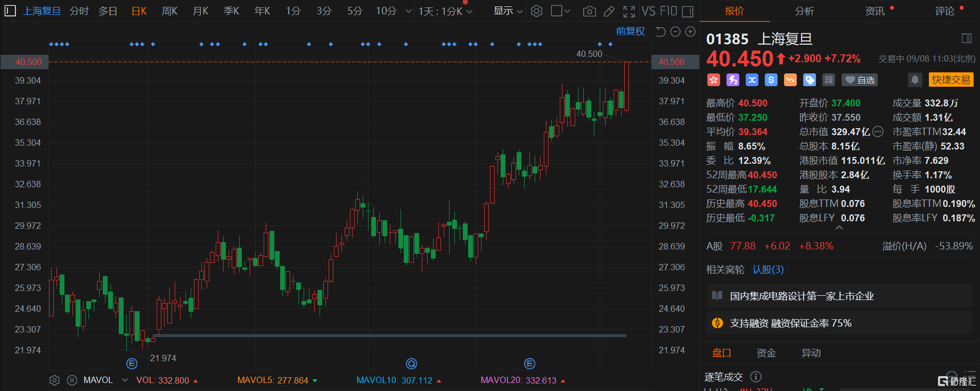
Task: Switch to 3分 minute chart
Action: pyautogui.click(x=324, y=11)
